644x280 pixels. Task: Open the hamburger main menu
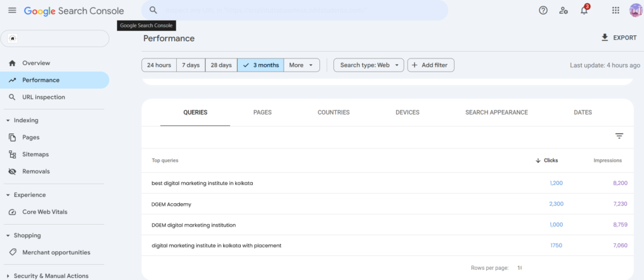(x=13, y=10)
